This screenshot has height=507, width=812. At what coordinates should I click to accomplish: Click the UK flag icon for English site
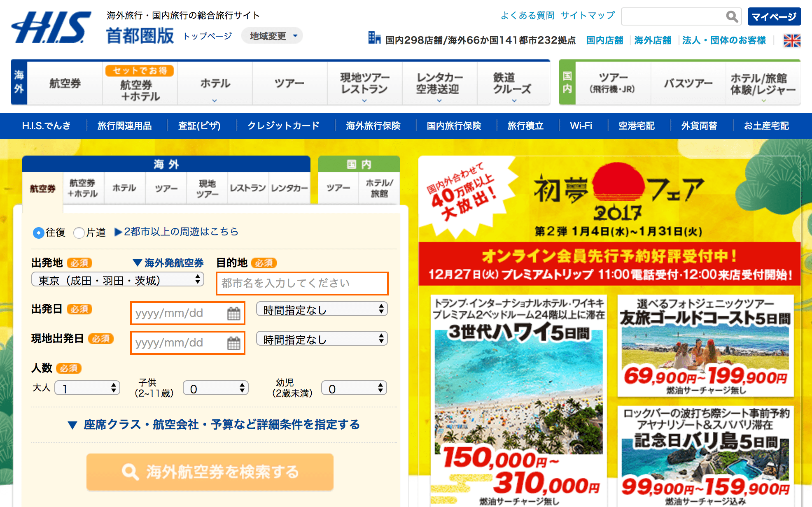coord(793,40)
